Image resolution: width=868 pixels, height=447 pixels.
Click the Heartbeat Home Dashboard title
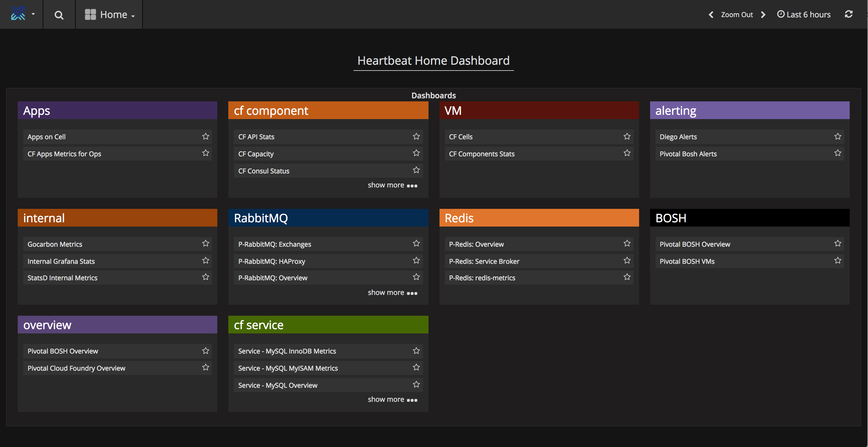[x=433, y=61]
